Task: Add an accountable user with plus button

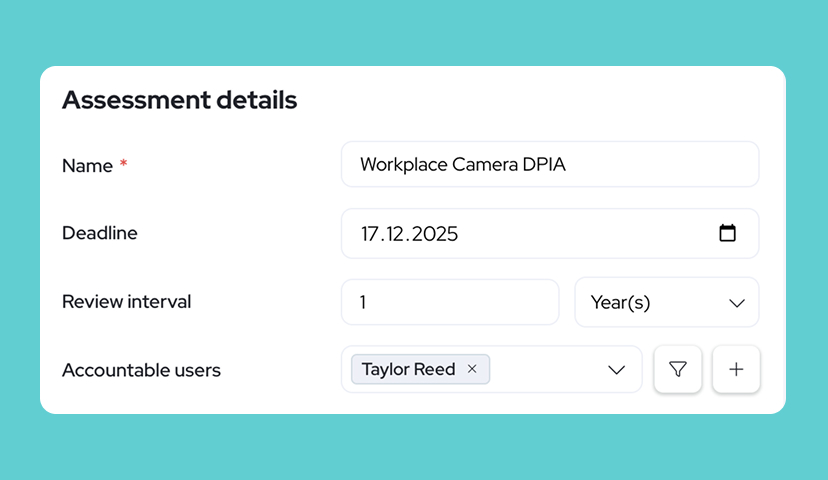Action: (736, 369)
